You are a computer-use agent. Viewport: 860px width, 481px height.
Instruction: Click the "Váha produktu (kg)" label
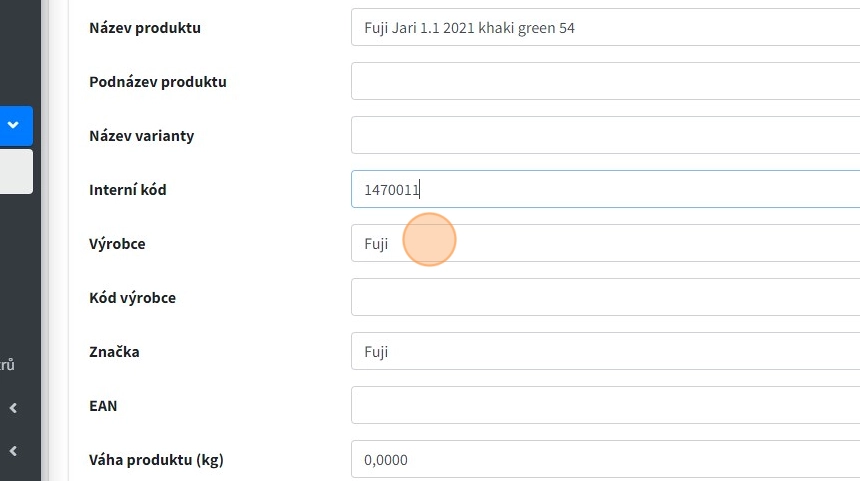click(156, 460)
